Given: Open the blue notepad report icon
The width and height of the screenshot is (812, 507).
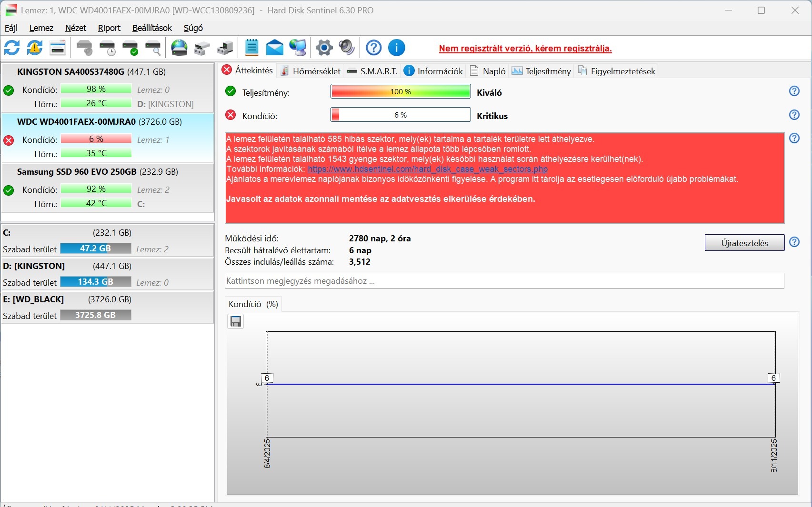Looking at the screenshot, I should (251, 48).
